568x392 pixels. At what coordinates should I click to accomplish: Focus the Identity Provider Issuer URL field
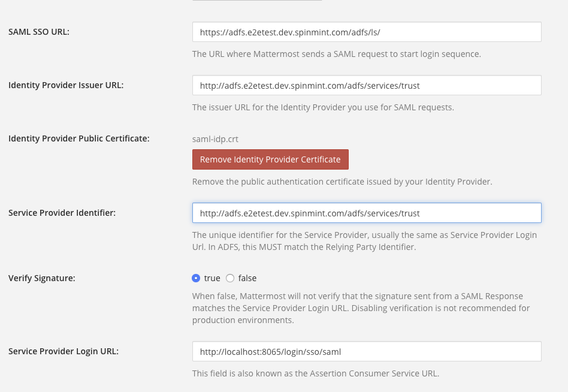click(366, 85)
